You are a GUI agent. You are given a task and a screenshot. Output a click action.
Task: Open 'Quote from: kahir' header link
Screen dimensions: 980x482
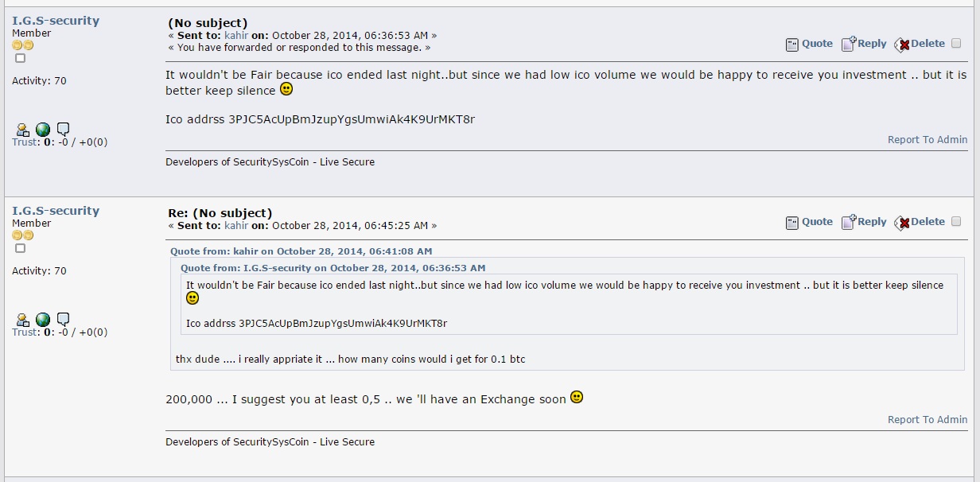coord(301,251)
